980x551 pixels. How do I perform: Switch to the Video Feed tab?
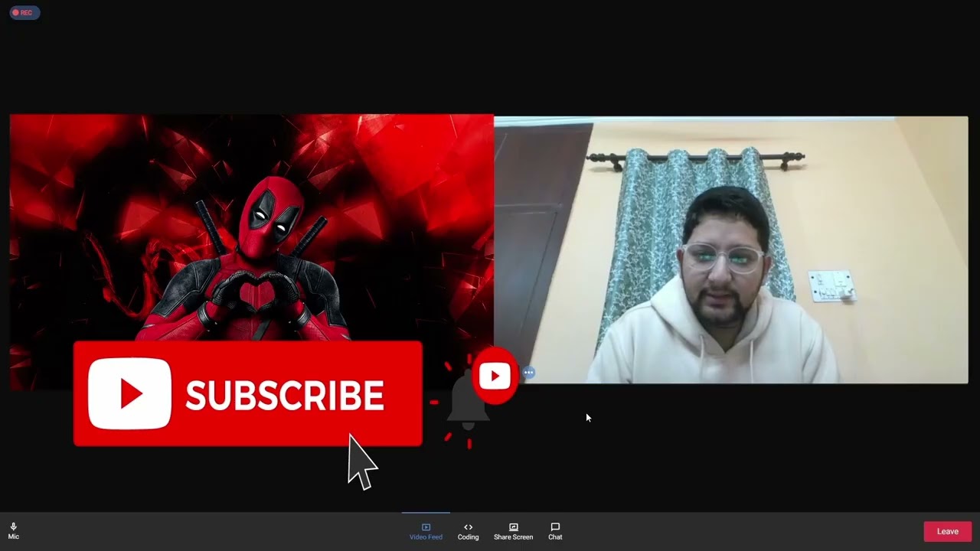pos(426,531)
